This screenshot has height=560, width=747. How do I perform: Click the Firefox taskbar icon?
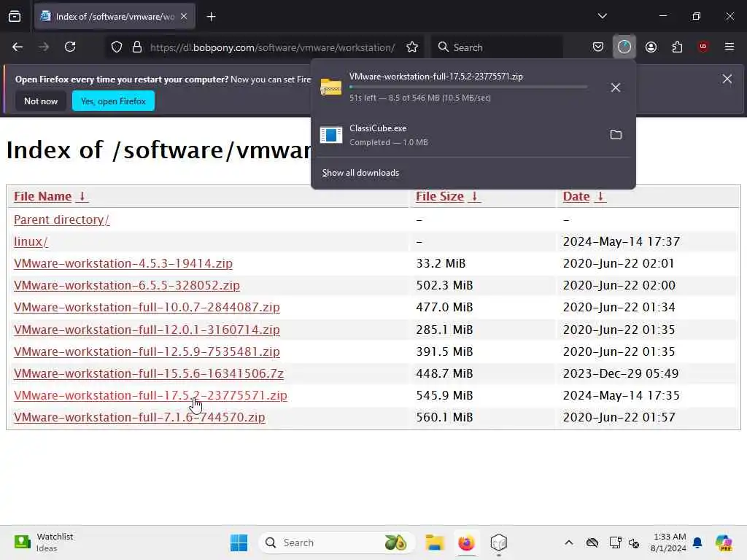tap(466, 542)
